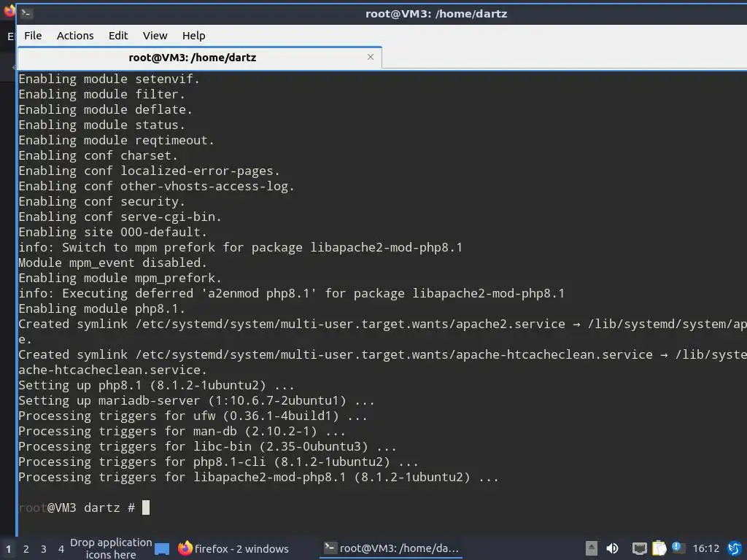Switch to workspace 2 in the pager
The width and height of the screenshot is (747, 560).
(x=26, y=549)
